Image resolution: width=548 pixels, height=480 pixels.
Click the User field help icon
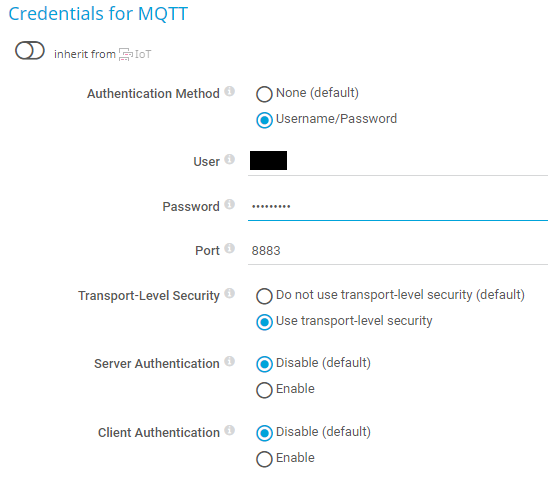tap(229, 159)
